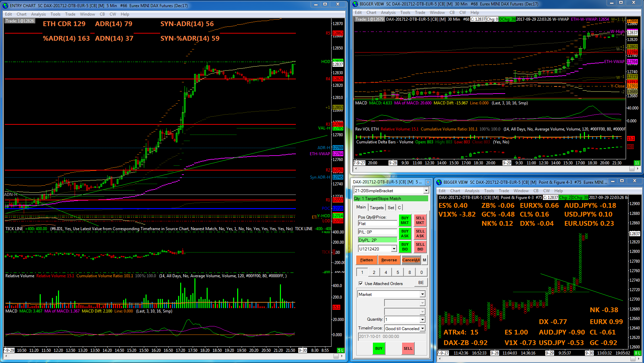Click the 2017-10-01 date time field
The height and width of the screenshot is (363, 644).
392,337
